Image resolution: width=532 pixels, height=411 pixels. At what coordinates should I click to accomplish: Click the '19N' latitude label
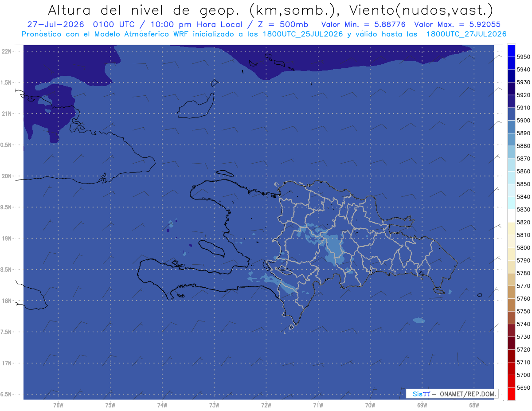coord(8,238)
